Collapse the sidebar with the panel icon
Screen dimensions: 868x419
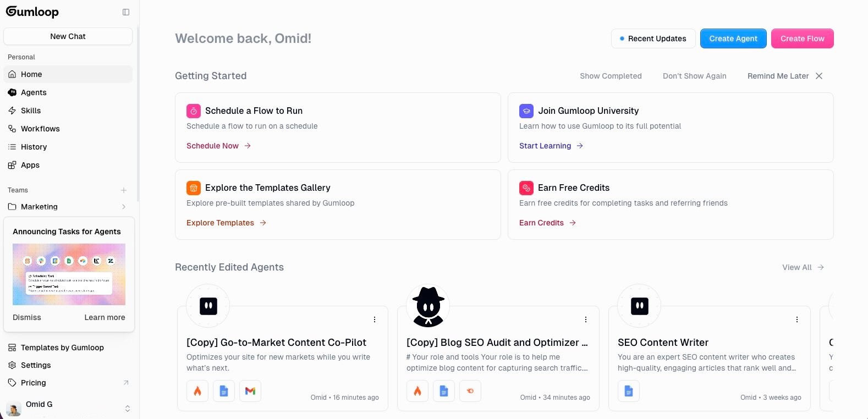point(126,12)
